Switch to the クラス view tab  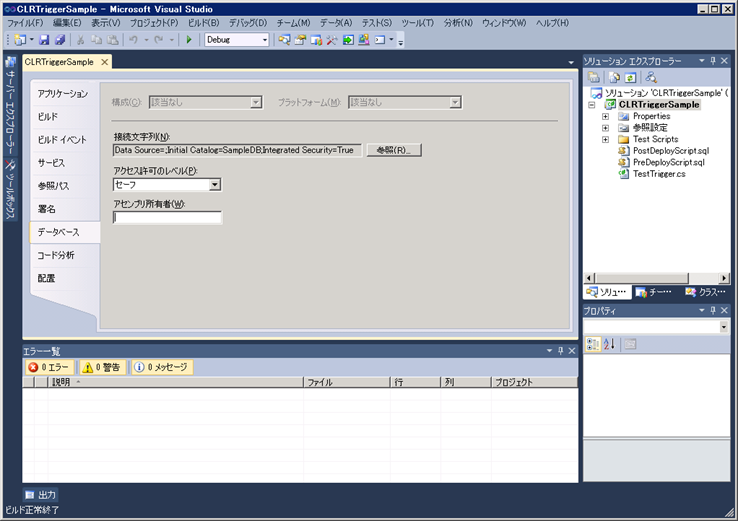point(706,292)
